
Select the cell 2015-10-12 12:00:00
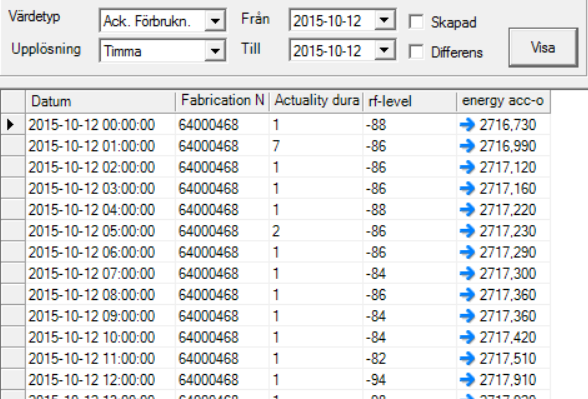100,380
